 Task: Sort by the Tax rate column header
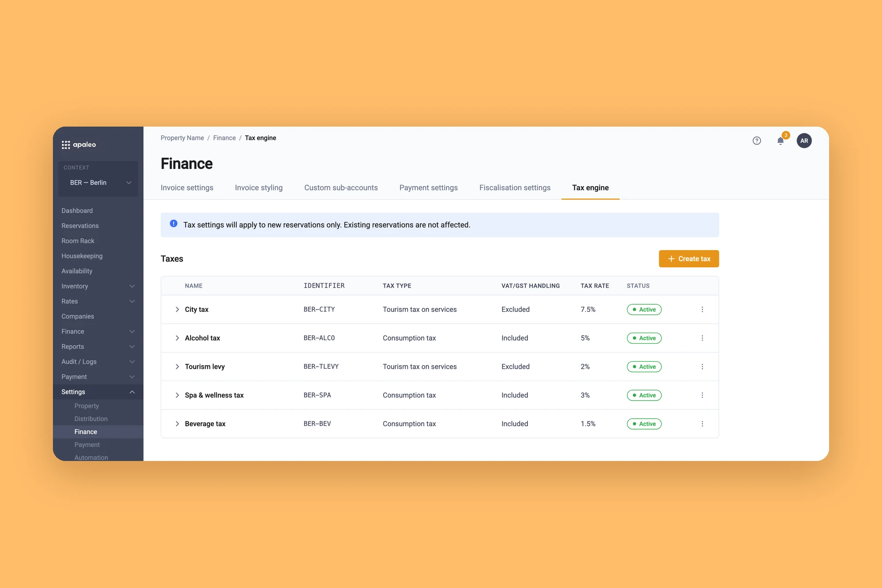pyautogui.click(x=594, y=286)
